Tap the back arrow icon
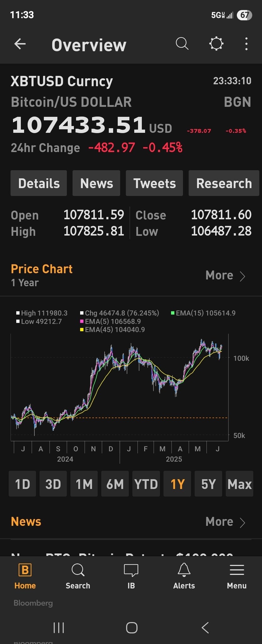 [x=20, y=44]
